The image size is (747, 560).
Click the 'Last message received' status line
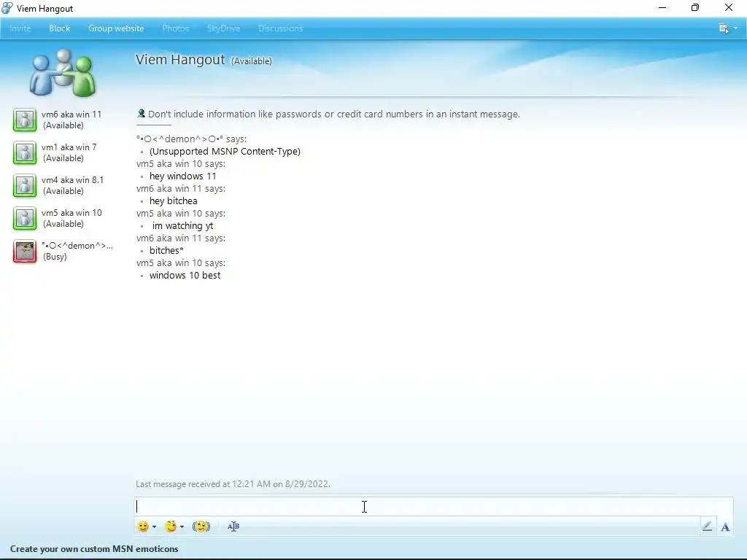(x=233, y=484)
